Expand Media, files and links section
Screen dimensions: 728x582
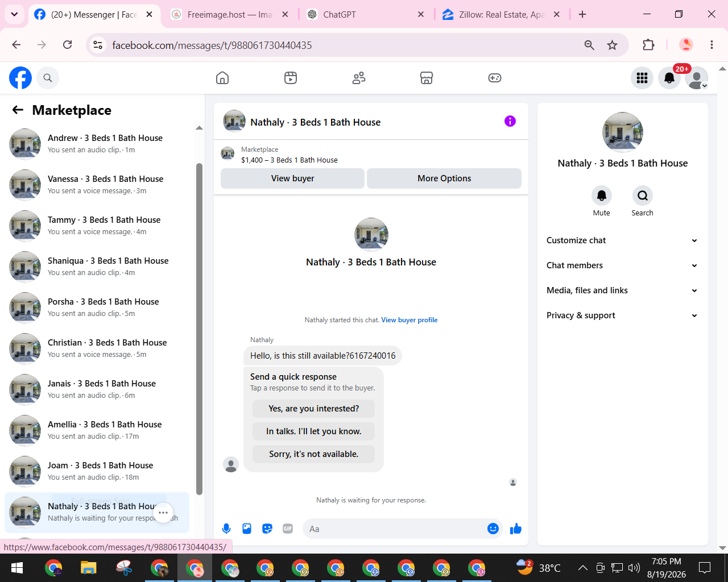click(622, 290)
